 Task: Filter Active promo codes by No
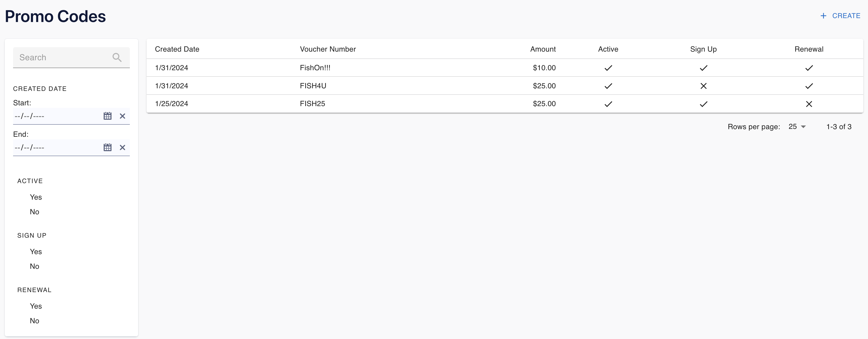click(34, 212)
